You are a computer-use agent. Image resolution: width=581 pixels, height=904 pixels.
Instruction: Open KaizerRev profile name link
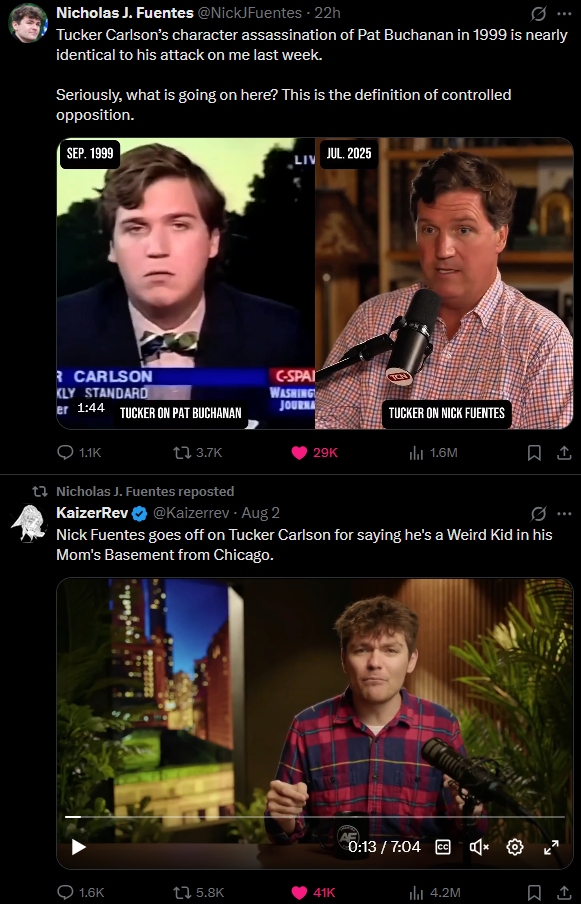[92, 513]
